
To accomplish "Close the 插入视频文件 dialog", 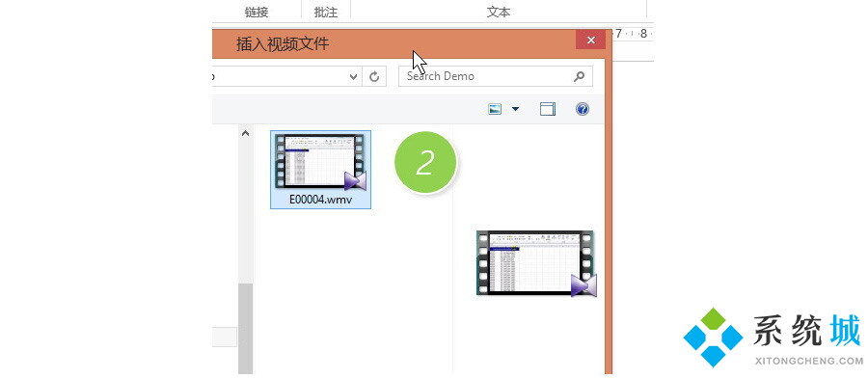I will [590, 40].
